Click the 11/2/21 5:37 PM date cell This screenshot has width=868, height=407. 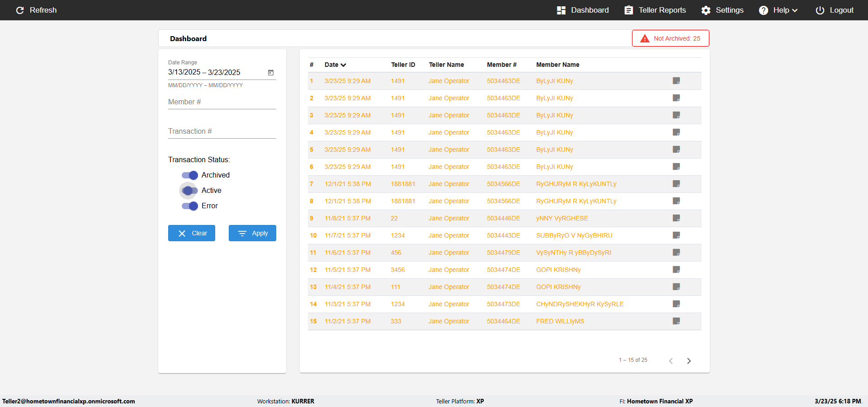[x=347, y=321]
